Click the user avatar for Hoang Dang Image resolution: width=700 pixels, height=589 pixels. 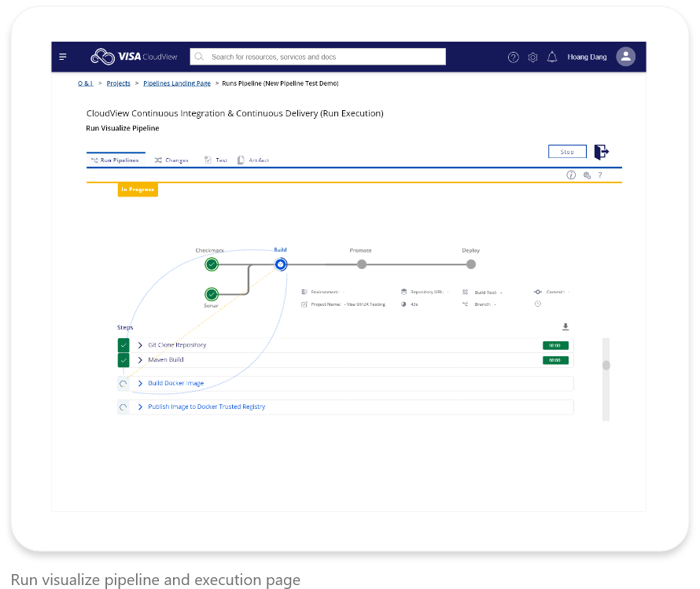[x=625, y=57]
